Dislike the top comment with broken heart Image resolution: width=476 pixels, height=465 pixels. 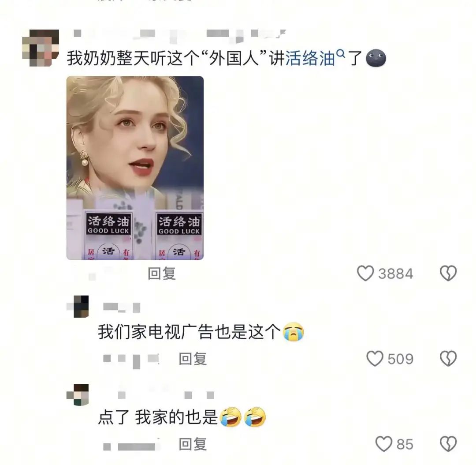tap(448, 273)
